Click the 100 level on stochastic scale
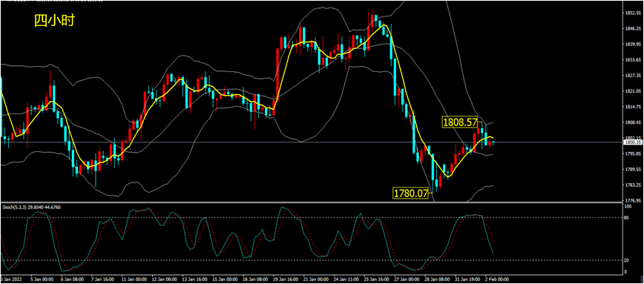 (628, 207)
